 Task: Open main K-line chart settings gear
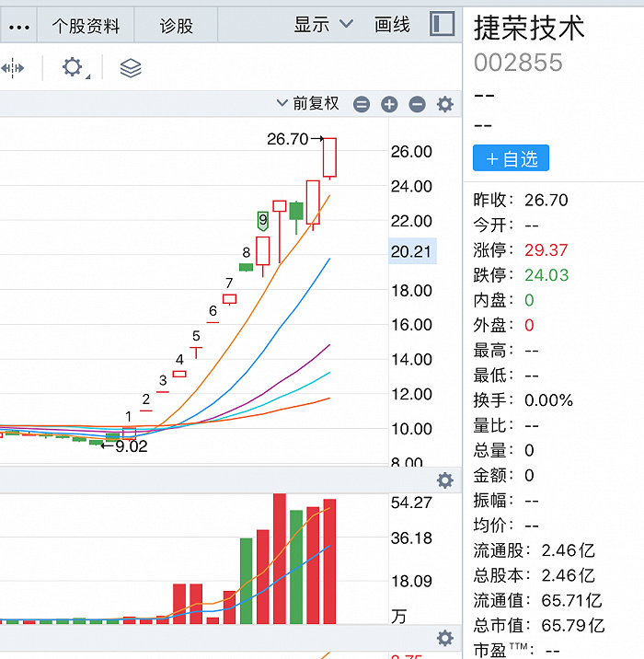(x=445, y=105)
